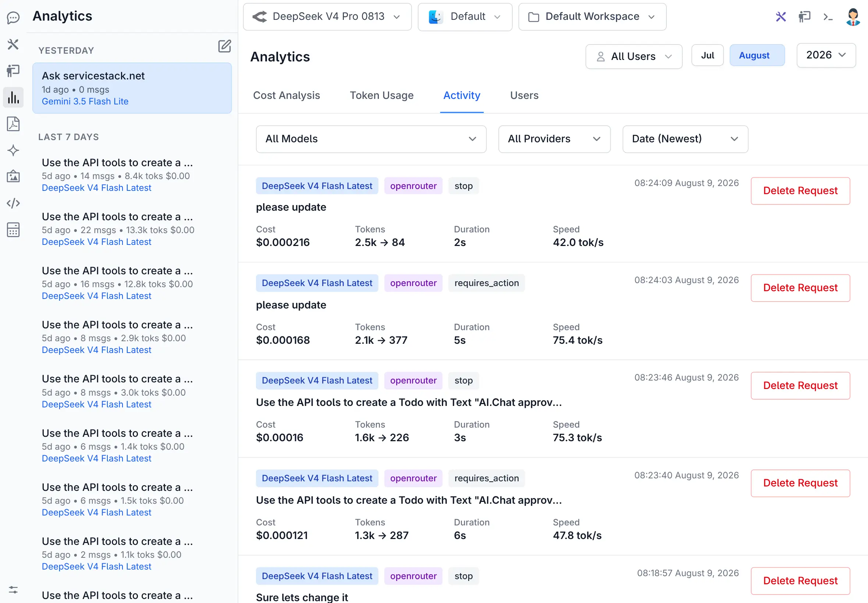Viewport: 868px width, 603px height.
Task: Open the conversation with 1.4k toks
Action: (132, 446)
